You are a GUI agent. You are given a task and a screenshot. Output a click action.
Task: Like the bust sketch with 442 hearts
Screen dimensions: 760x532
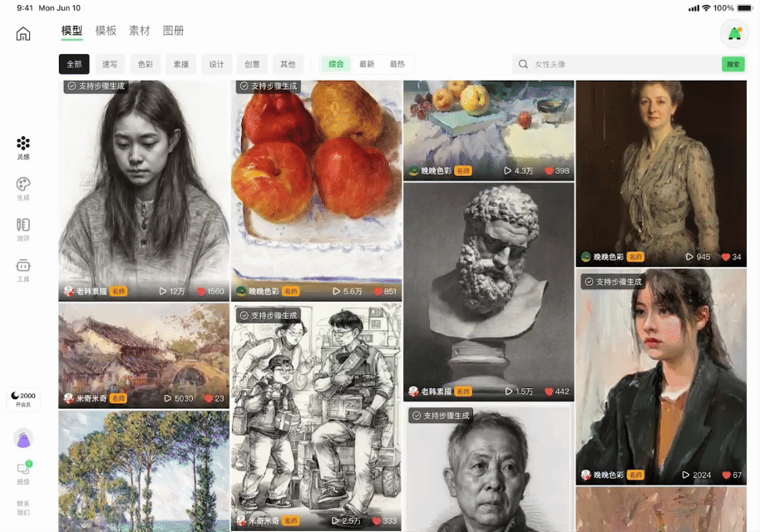coord(549,391)
